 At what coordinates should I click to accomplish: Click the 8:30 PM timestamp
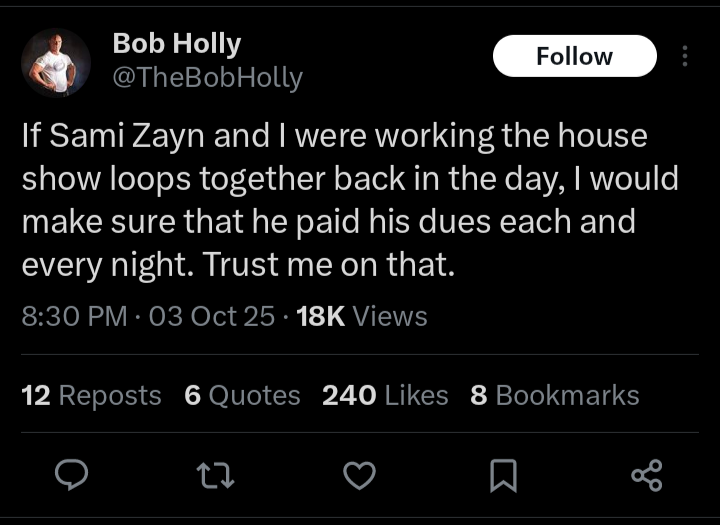coord(75,316)
